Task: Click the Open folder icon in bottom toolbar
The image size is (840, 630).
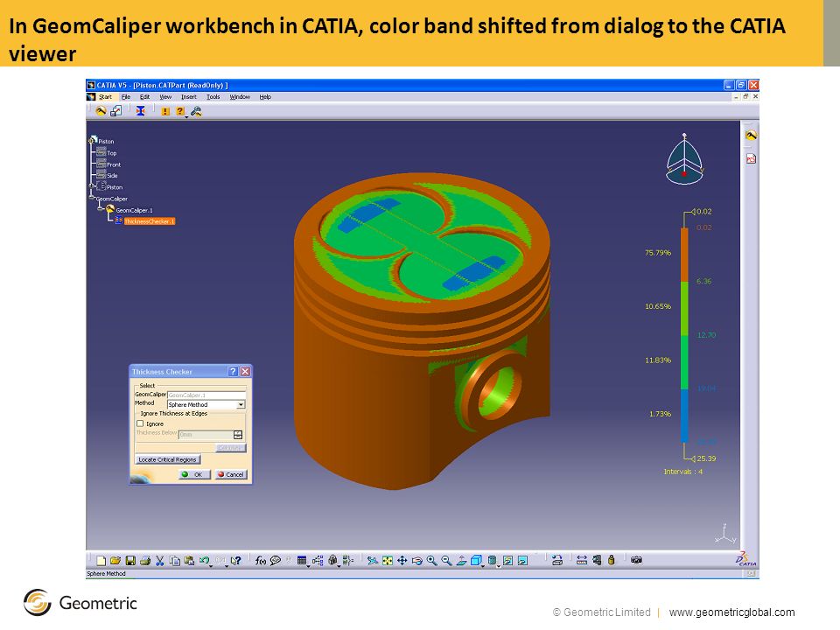Action: tap(115, 560)
